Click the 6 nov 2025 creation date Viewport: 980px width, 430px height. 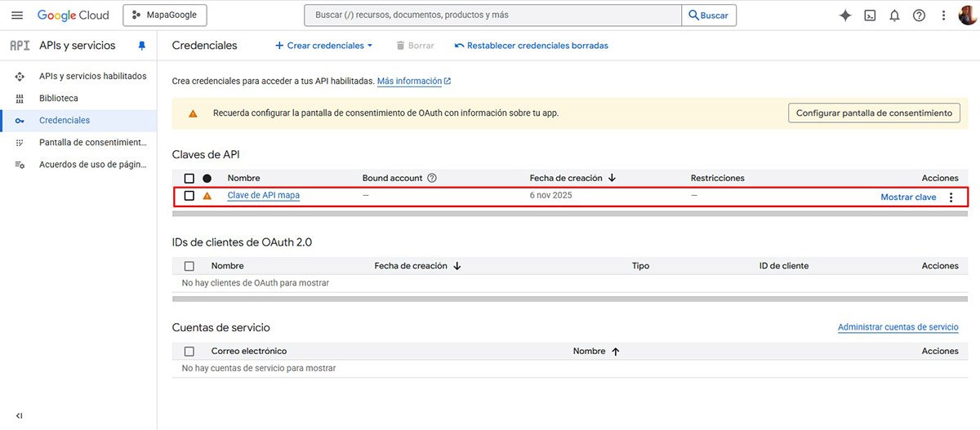[x=551, y=196]
